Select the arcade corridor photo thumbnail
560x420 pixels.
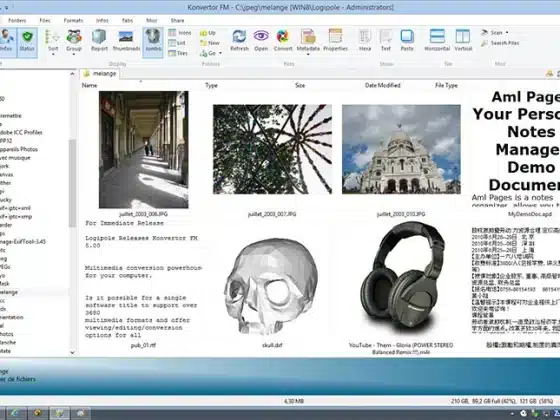tap(144, 150)
